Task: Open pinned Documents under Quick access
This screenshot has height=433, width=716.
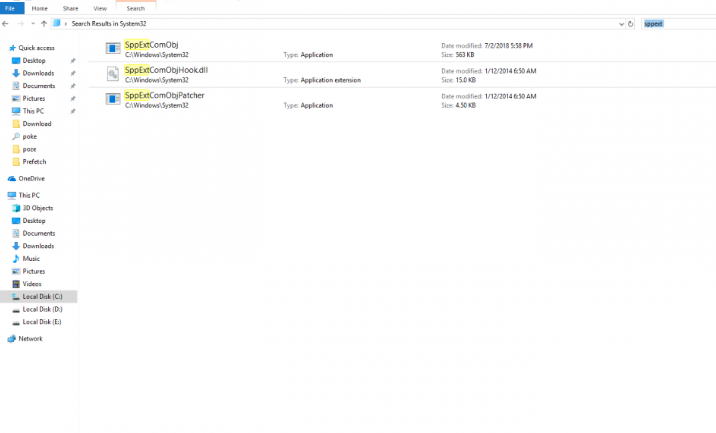Action: [39, 86]
